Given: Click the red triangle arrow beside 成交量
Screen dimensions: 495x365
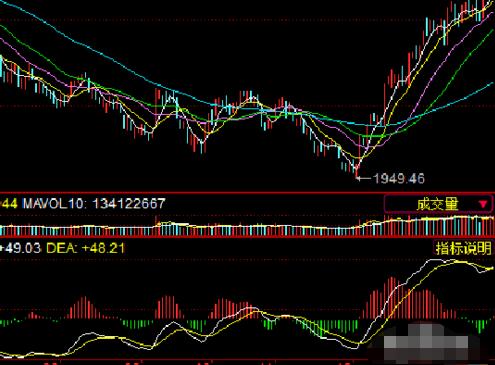Looking at the screenshot, I should click(483, 204).
